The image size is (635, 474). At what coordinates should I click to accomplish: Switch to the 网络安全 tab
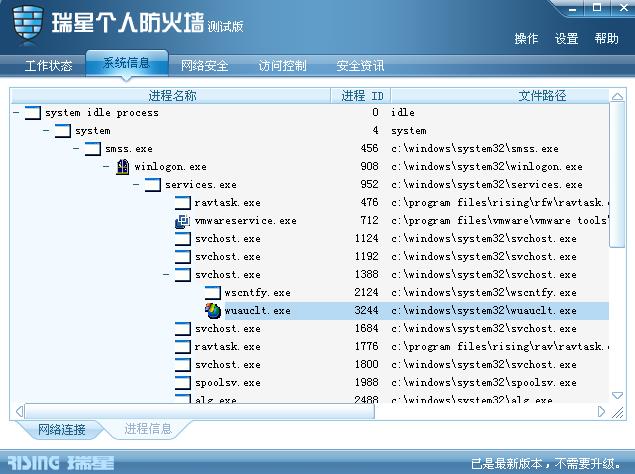(x=204, y=66)
